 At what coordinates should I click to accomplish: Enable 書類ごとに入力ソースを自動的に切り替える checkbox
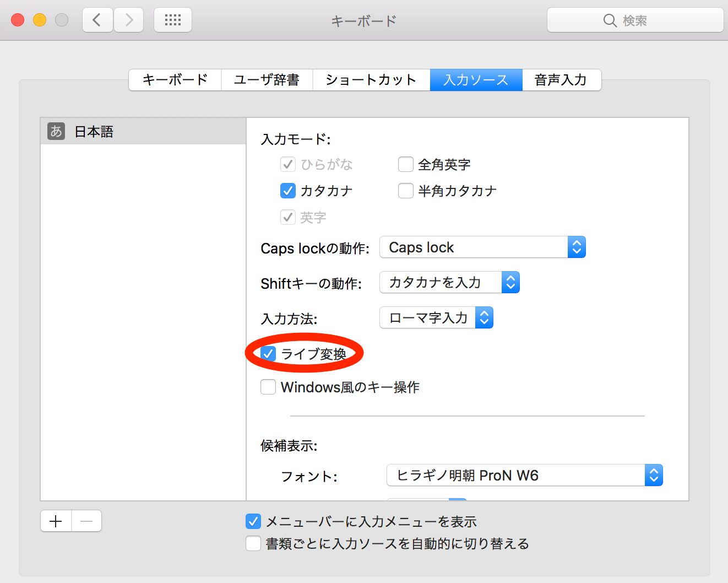point(253,543)
